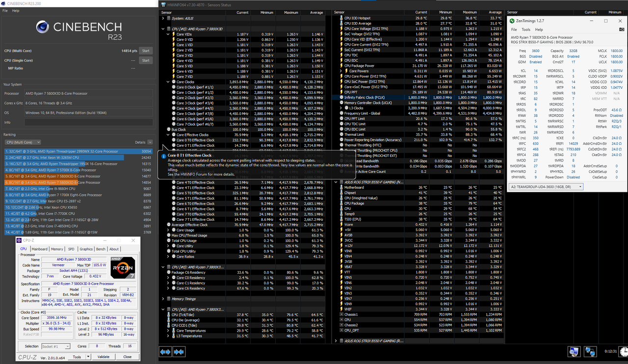Start the CPU (Multi Core) test
This screenshot has height=364, width=628.
tap(146, 51)
